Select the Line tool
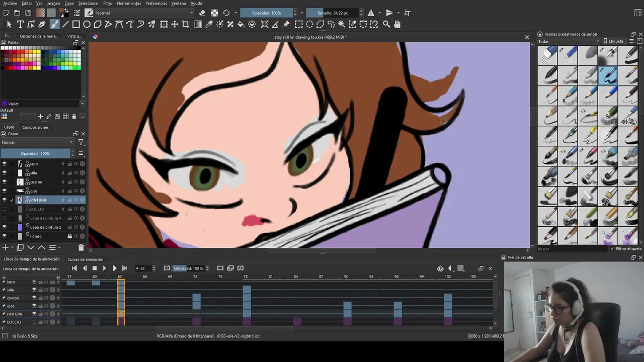 click(x=65, y=24)
